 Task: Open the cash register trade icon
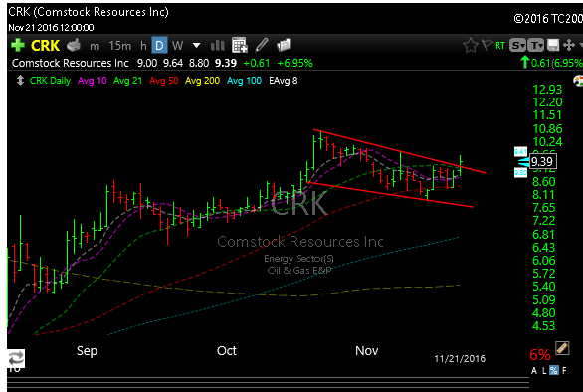pyautogui.click(x=74, y=46)
